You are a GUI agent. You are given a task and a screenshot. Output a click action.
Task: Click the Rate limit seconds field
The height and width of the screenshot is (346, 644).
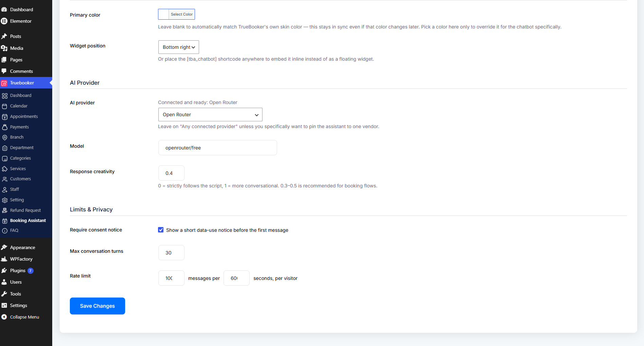(x=236, y=278)
